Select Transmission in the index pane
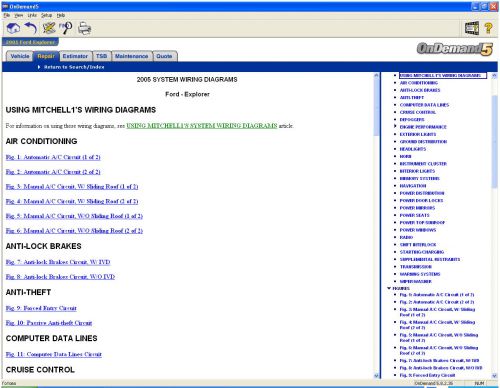 pyautogui.click(x=416, y=267)
